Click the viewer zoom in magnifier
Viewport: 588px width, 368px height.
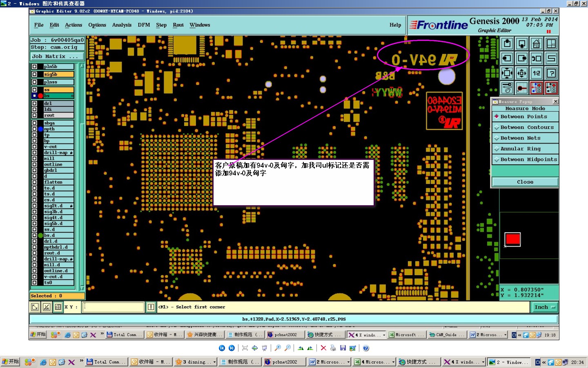point(278,348)
